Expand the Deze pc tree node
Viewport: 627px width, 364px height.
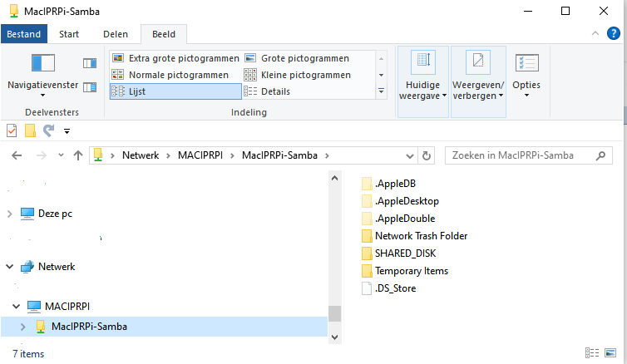point(10,214)
